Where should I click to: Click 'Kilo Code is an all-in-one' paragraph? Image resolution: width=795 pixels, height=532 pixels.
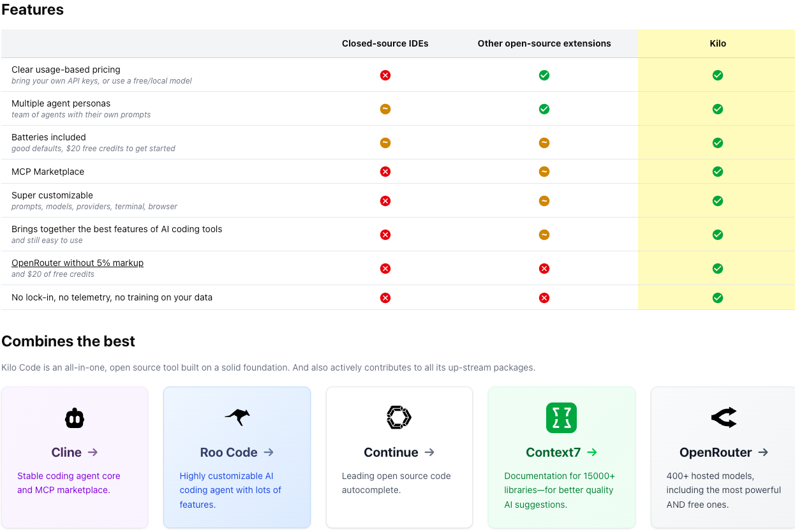tap(268, 367)
